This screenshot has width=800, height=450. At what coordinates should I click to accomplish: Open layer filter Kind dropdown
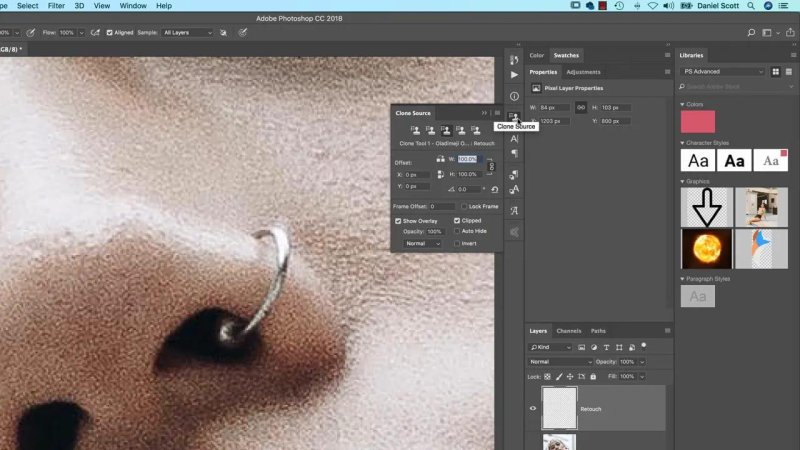coord(551,347)
